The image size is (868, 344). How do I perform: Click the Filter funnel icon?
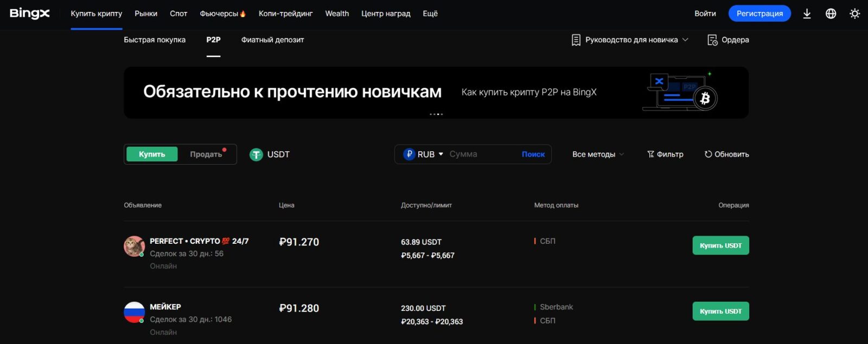650,154
